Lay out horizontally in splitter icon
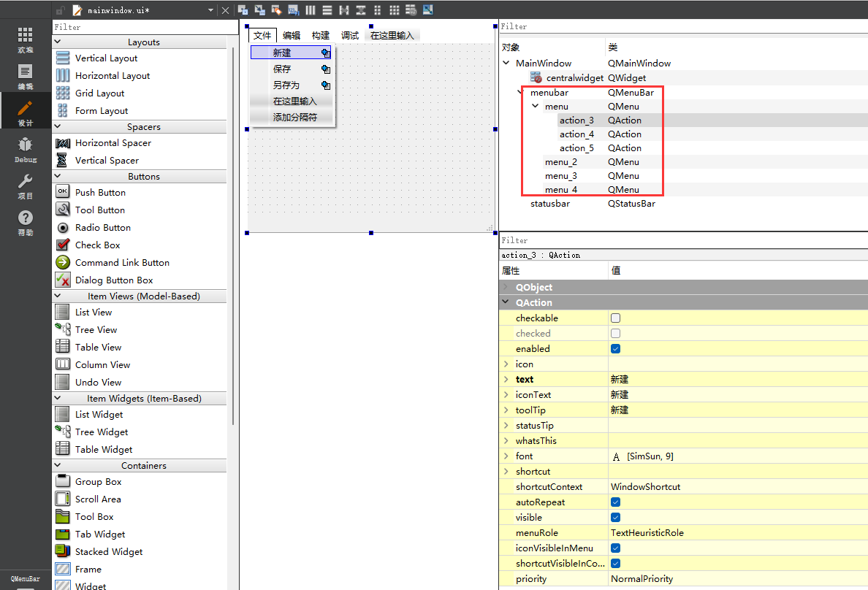 pyautogui.click(x=344, y=9)
